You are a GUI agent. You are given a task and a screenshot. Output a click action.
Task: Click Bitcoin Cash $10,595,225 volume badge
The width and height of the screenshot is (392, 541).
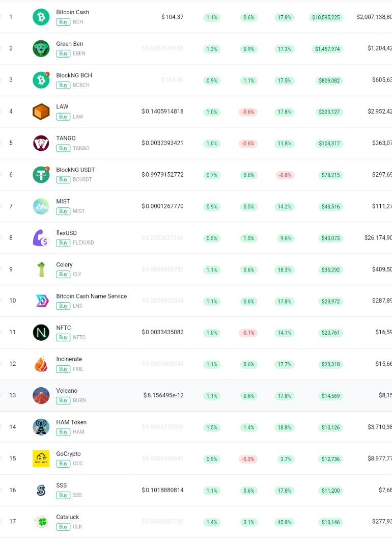(x=326, y=17)
